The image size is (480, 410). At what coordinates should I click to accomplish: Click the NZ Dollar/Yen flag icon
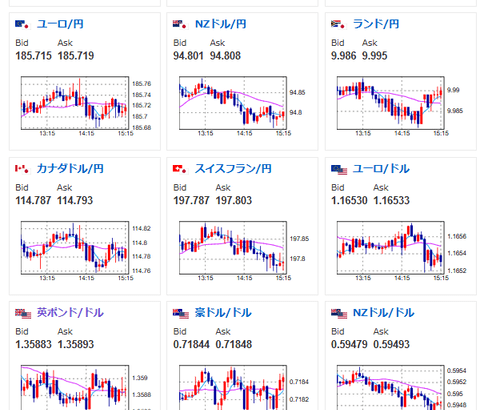click(180, 24)
